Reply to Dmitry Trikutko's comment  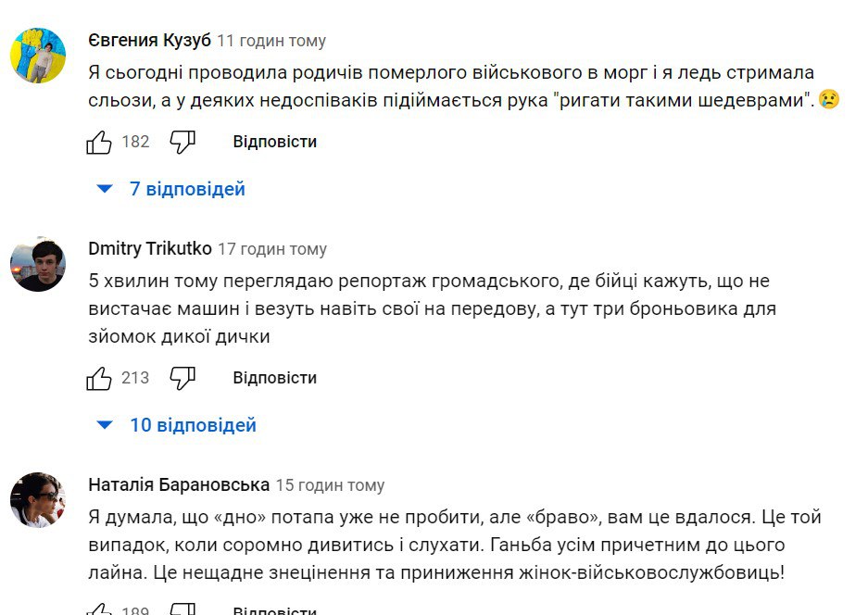click(x=274, y=378)
